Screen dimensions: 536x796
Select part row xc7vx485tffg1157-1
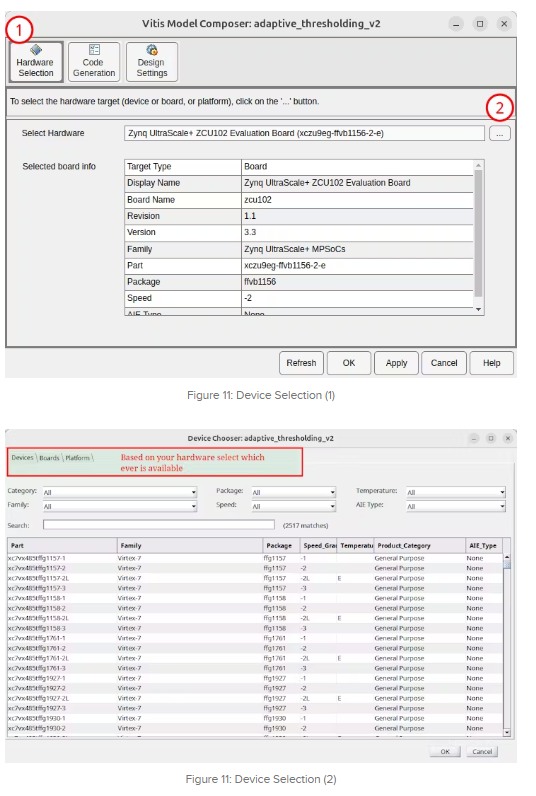[x=255, y=558]
